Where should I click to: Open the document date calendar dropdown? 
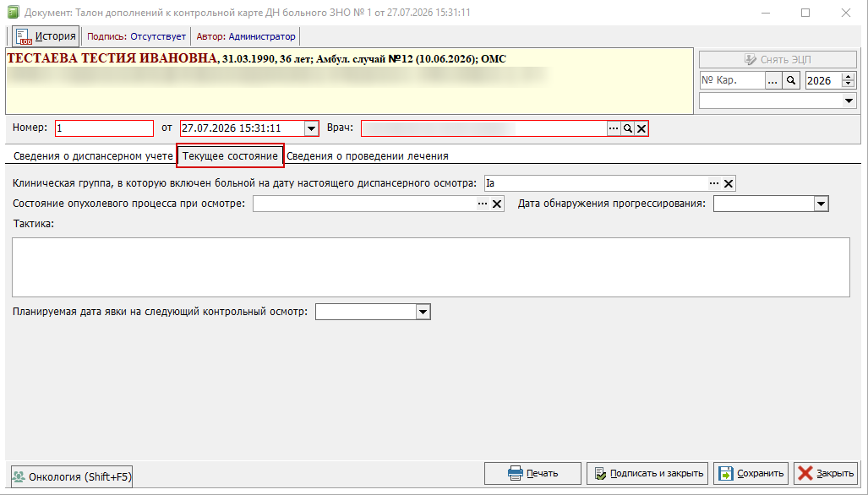click(312, 128)
